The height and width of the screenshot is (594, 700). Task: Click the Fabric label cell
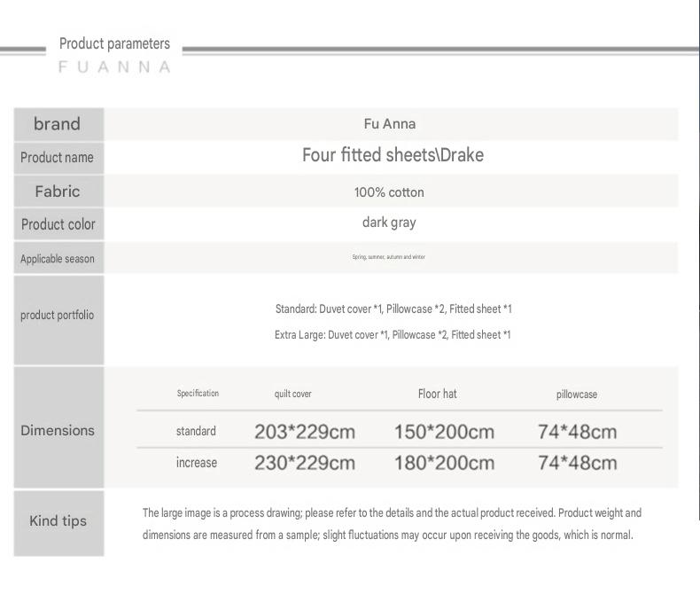coord(58,191)
